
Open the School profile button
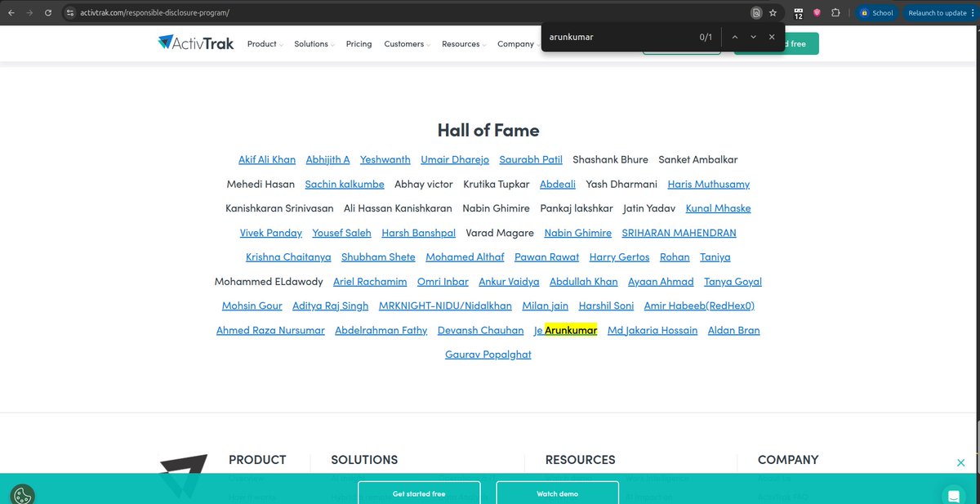876,13
